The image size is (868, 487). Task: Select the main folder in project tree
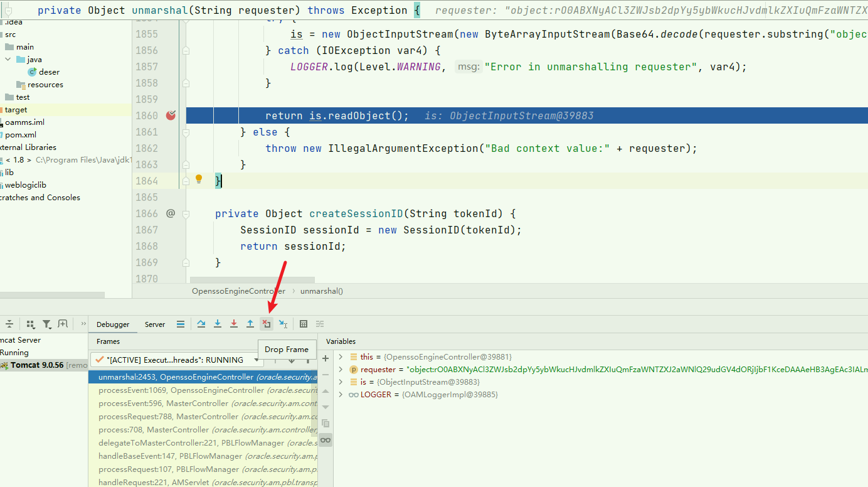coord(25,47)
